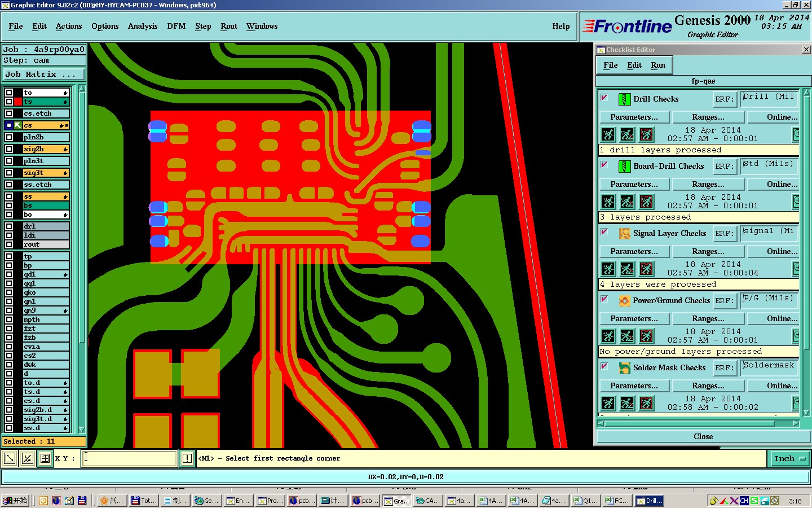Toggle the Power/Ground Checks checkbox
Screen dimensions: 812x508
(x=604, y=299)
